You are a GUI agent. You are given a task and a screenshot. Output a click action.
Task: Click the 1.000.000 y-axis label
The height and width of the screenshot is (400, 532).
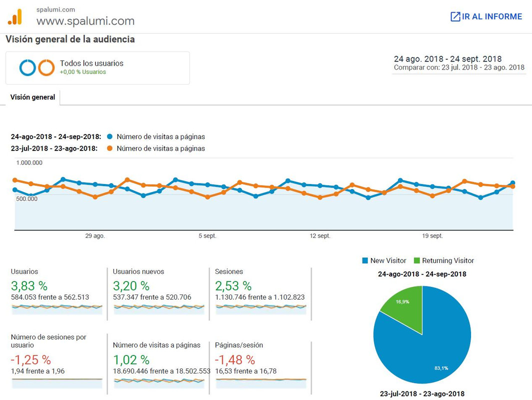click(x=29, y=162)
